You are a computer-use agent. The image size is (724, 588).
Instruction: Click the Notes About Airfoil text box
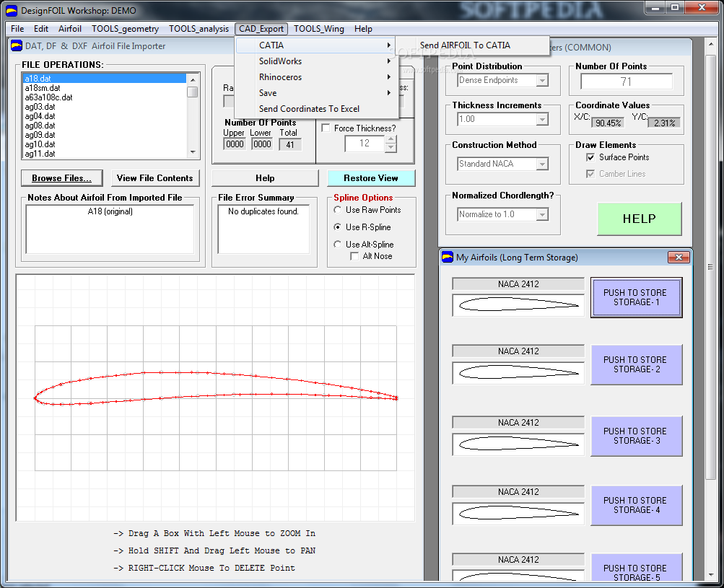point(110,229)
